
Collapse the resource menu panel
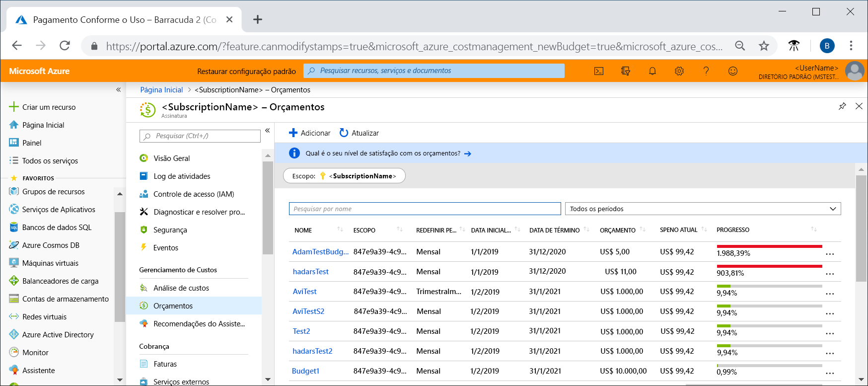267,130
